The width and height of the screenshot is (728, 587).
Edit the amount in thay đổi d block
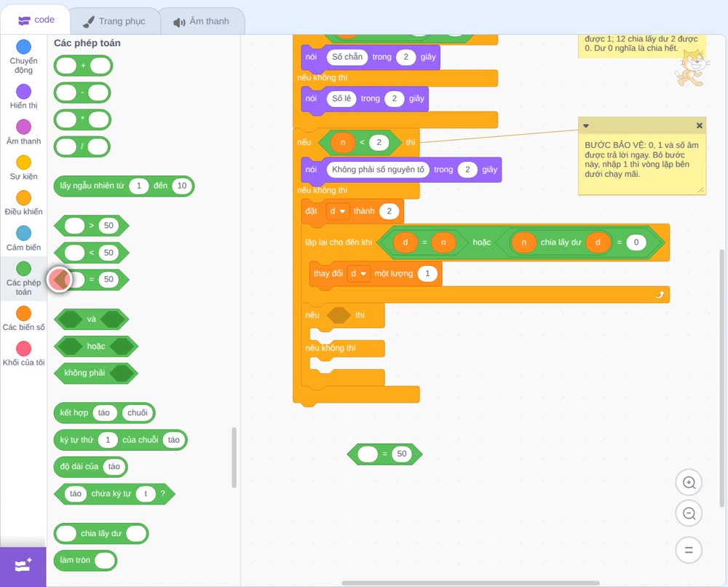pyautogui.click(x=427, y=274)
